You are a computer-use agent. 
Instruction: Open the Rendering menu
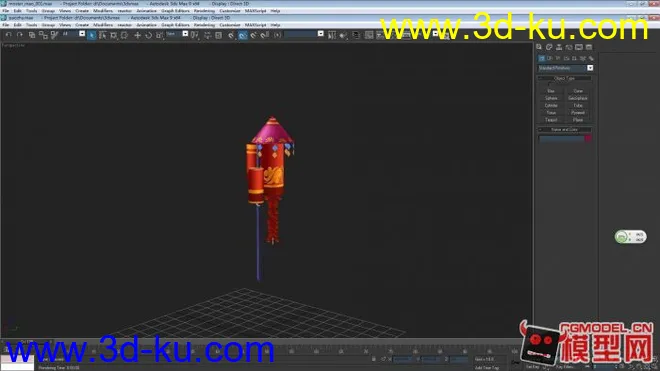point(204,25)
